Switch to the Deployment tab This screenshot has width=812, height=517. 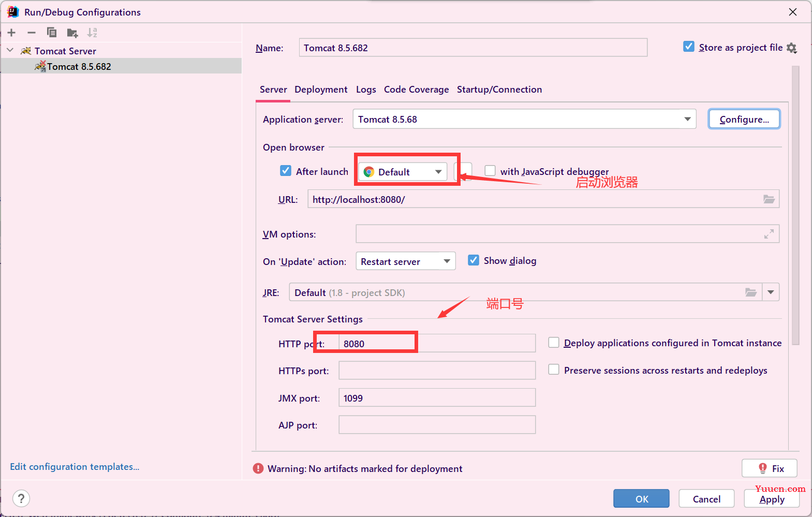[321, 90]
